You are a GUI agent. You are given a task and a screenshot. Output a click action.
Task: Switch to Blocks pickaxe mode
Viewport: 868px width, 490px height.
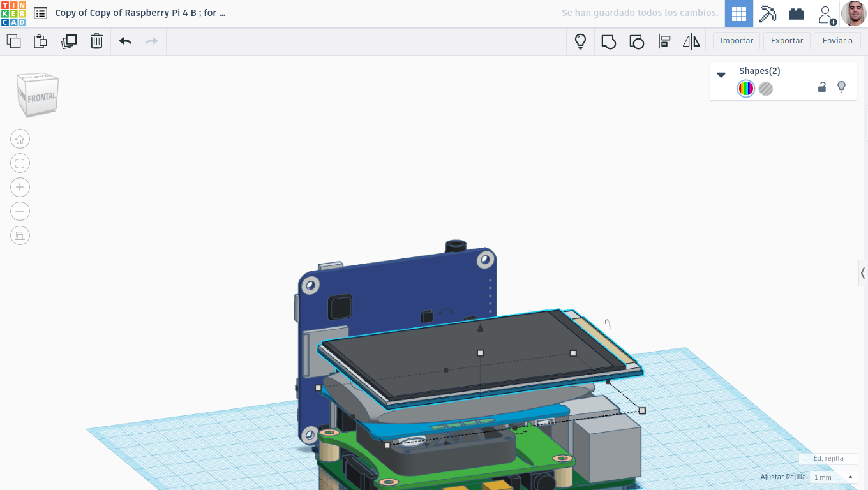[x=767, y=13]
